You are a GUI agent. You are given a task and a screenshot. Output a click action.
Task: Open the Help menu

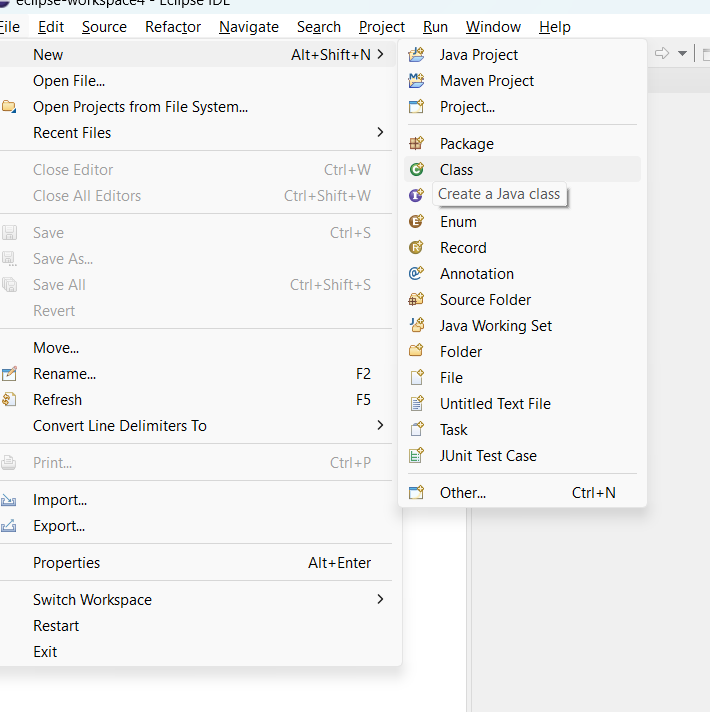click(x=555, y=27)
